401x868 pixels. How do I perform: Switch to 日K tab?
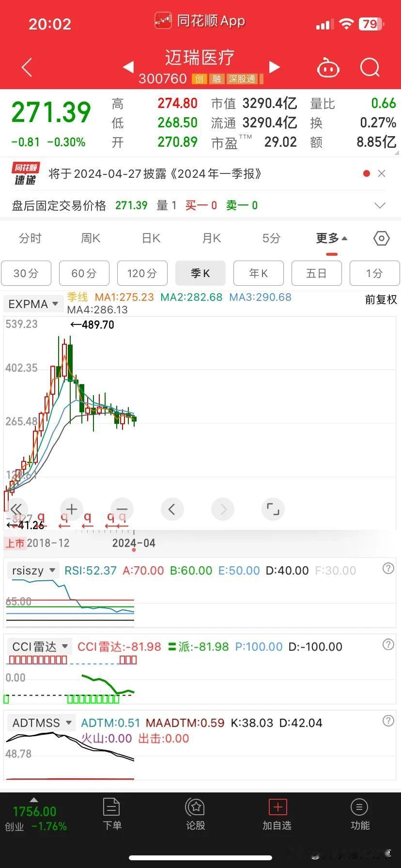pos(151,238)
